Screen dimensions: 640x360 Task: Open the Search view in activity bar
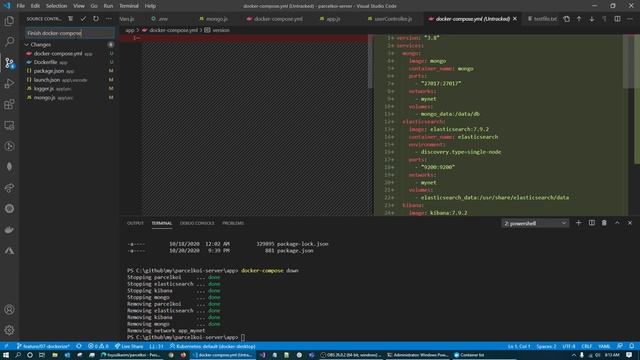tap(9, 41)
